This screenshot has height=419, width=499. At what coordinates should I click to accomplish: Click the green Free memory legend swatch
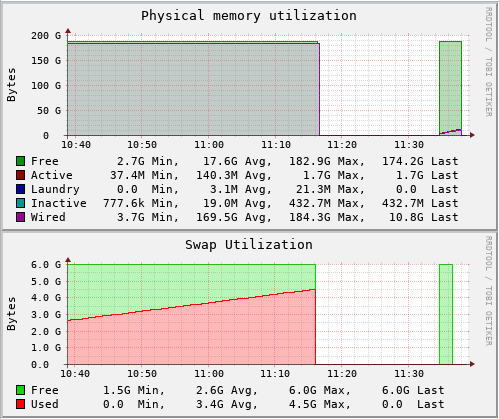click(x=21, y=161)
